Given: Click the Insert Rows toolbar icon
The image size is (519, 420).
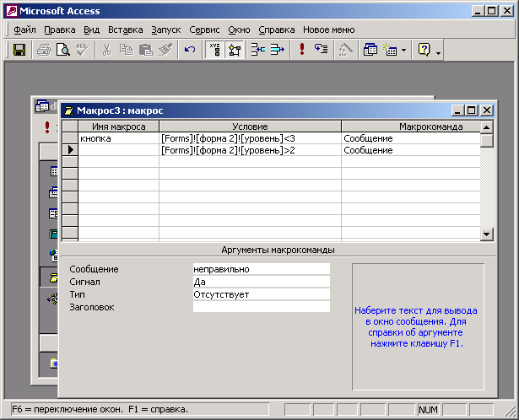Looking at the screenshot, I should pos(258,50).
